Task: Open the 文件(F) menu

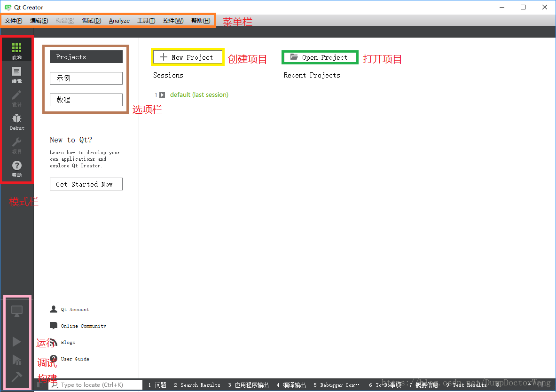Action: click(14, 21)
